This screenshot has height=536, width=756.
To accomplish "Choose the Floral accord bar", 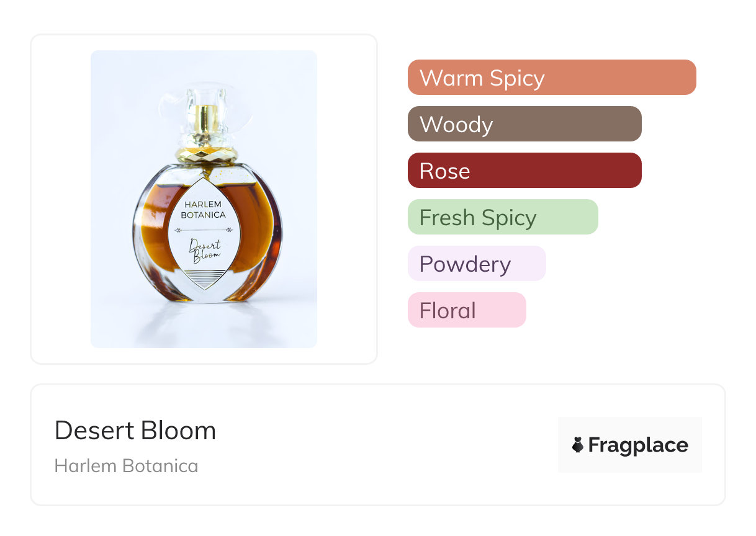I will [x=466, y=310].
